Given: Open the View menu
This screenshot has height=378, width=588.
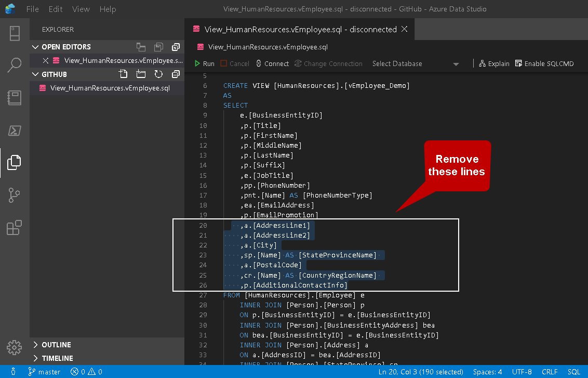Looking at the screenshot, I should pyautogui.click(x=81, y=9).
